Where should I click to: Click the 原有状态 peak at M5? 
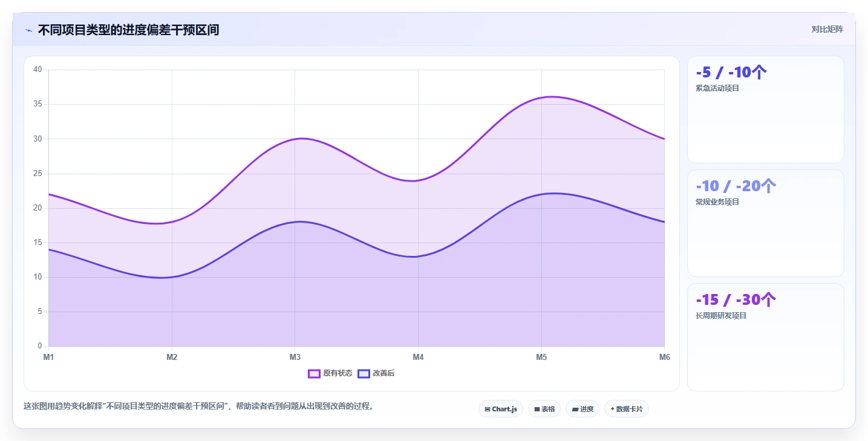(541, 97)
